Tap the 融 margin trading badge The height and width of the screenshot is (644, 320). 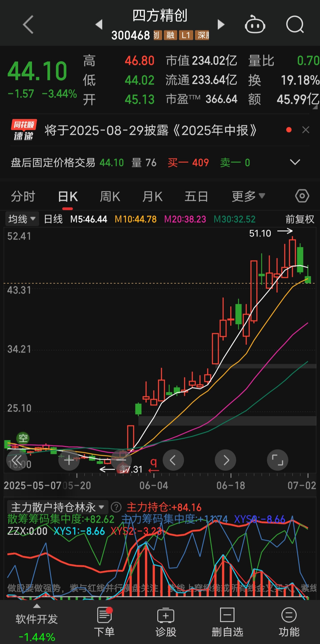click(x=170, y=35)
